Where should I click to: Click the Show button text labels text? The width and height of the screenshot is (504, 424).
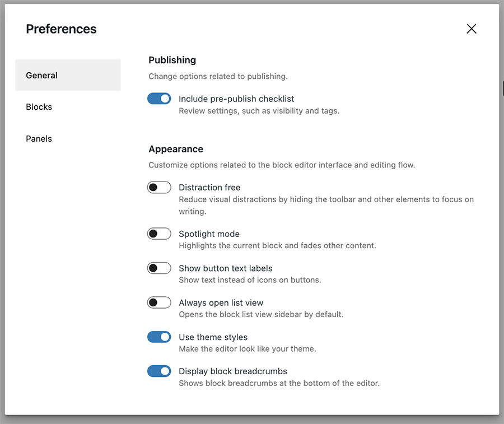coord(225,268)
